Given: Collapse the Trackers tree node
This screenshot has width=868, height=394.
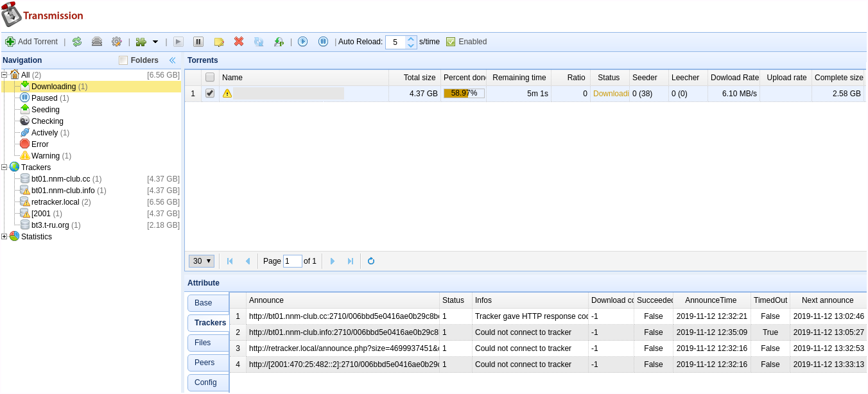Looking at the screenshot, I should [x=4, y=167].
